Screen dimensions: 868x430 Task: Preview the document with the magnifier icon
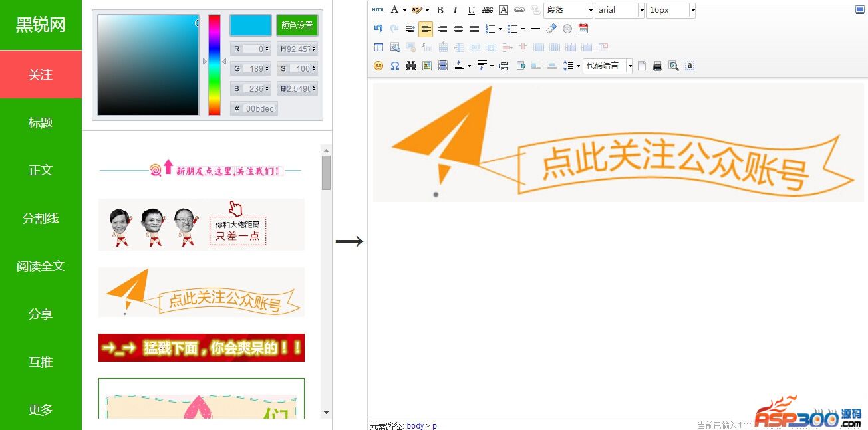click(x=674, y=66)
